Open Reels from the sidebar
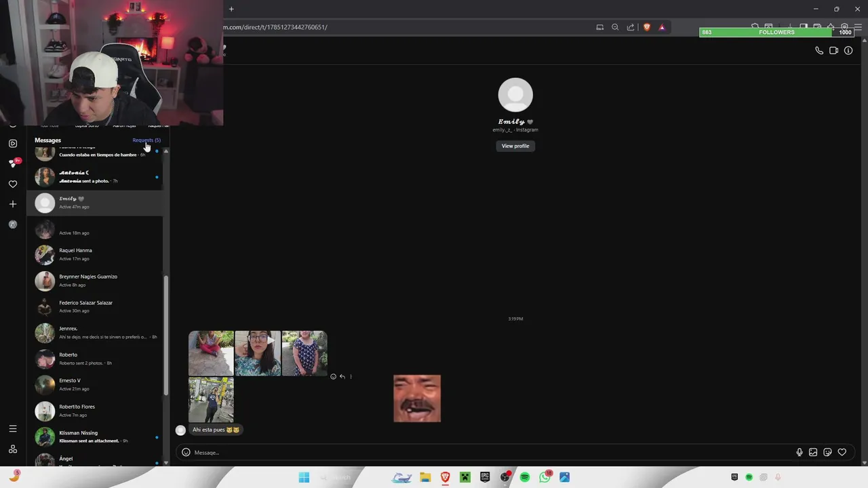The width and height of the screenshot is (868, 488). 13,144
